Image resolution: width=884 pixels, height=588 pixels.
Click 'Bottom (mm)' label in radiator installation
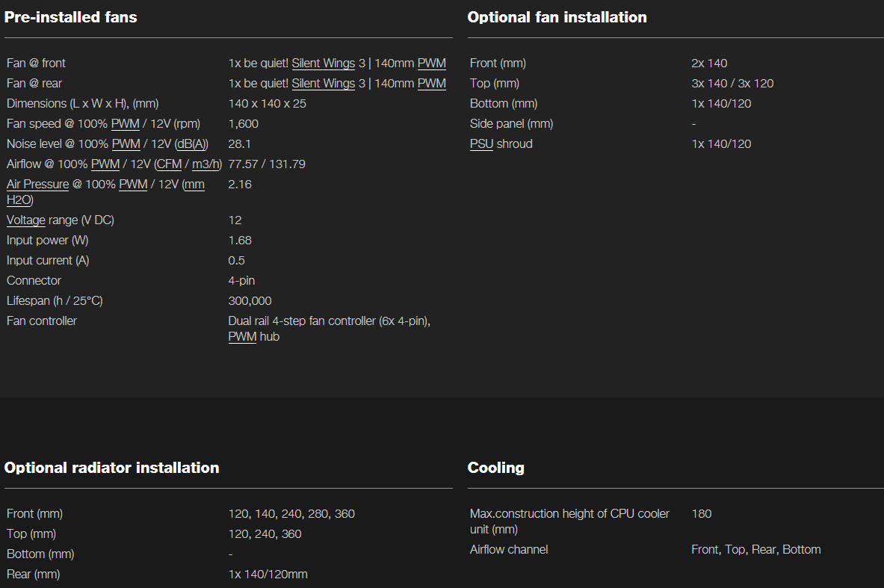(40, 554)
